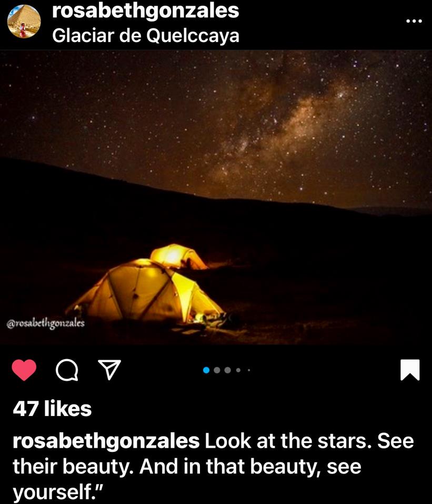This screenshot has height=504, width=432.
Task: Open rosabethgonzales profile from header username
Action: click(146, 11)
